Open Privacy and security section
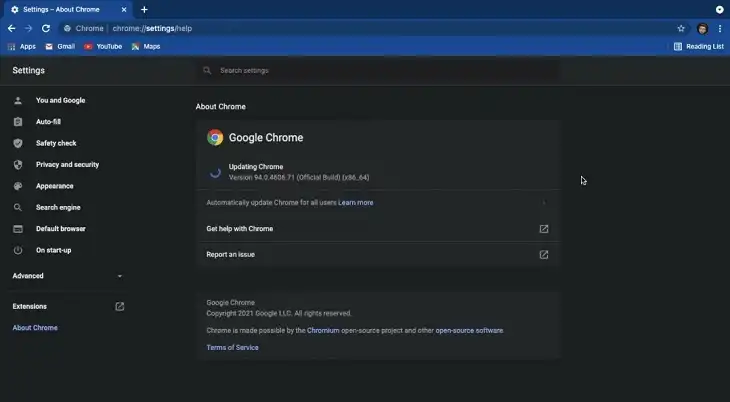This screenshot has width=730, height=402. click(68, 164)
